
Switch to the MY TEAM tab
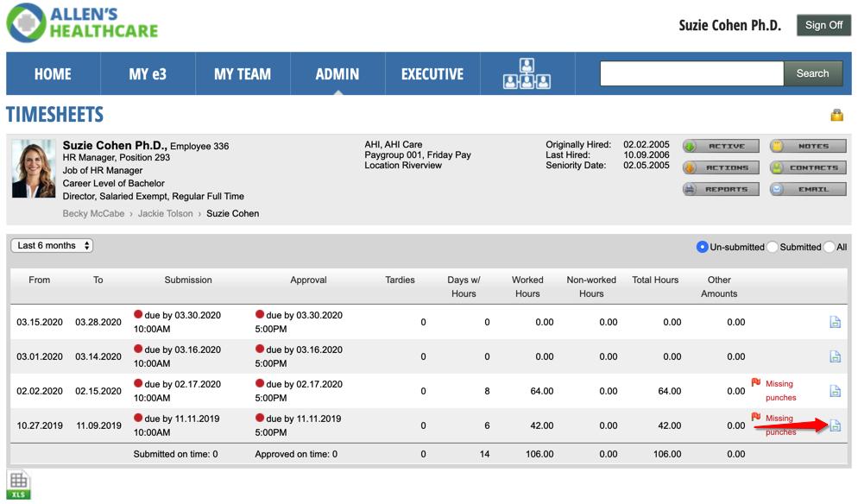click(x=243, y=73)
